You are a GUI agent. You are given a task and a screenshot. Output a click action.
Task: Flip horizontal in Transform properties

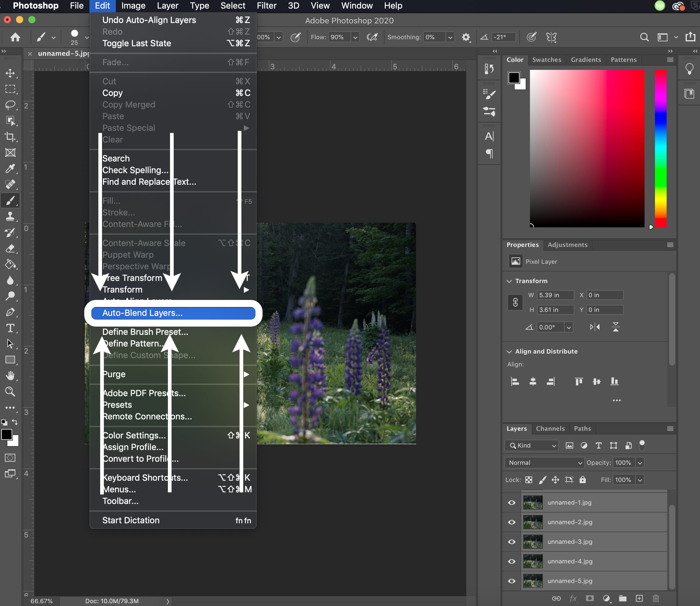pyautogui.click(x=595, y=327)
